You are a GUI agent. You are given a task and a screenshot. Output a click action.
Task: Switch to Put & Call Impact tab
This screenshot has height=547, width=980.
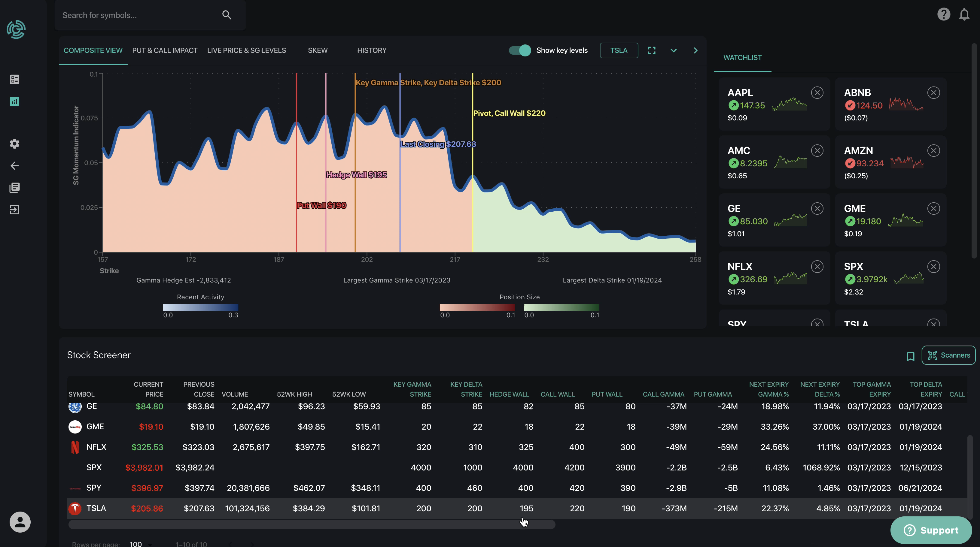(x=165, y=50)
